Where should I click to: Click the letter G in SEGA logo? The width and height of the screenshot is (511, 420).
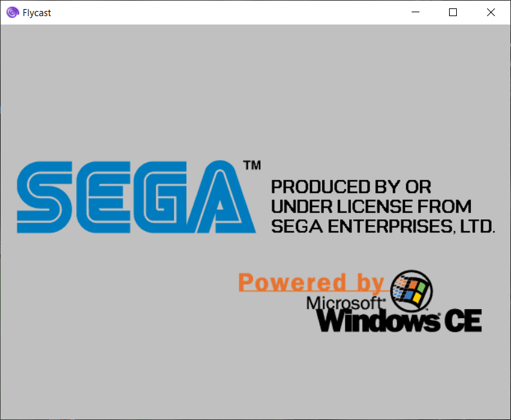(159, 197)
